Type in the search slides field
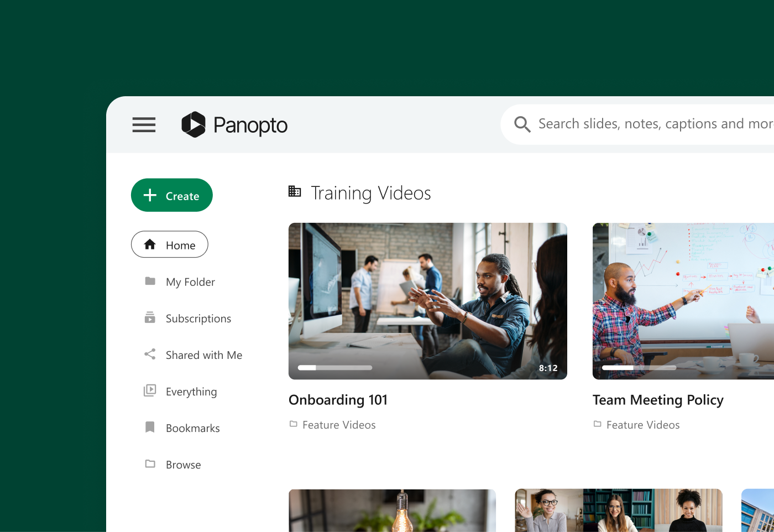This screenshot has width=774, height=532. (x=652, y=124)
